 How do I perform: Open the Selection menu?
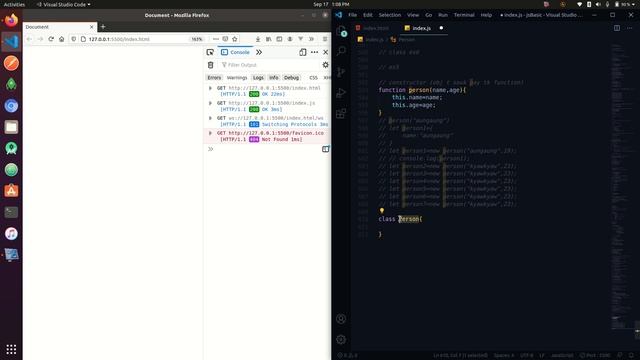[x=390, y=15]
